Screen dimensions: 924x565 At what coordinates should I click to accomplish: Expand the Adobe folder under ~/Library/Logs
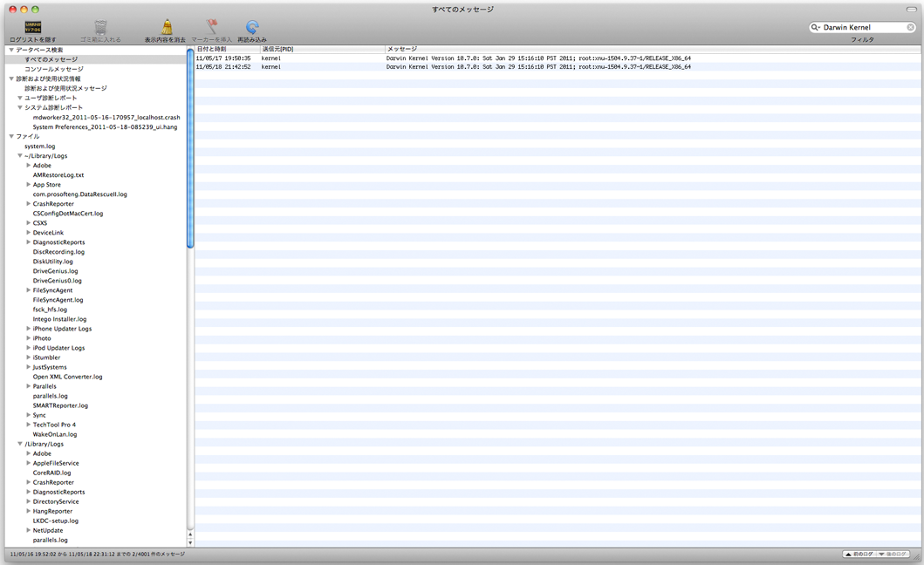pyautogui.click(x=28, y=165)
